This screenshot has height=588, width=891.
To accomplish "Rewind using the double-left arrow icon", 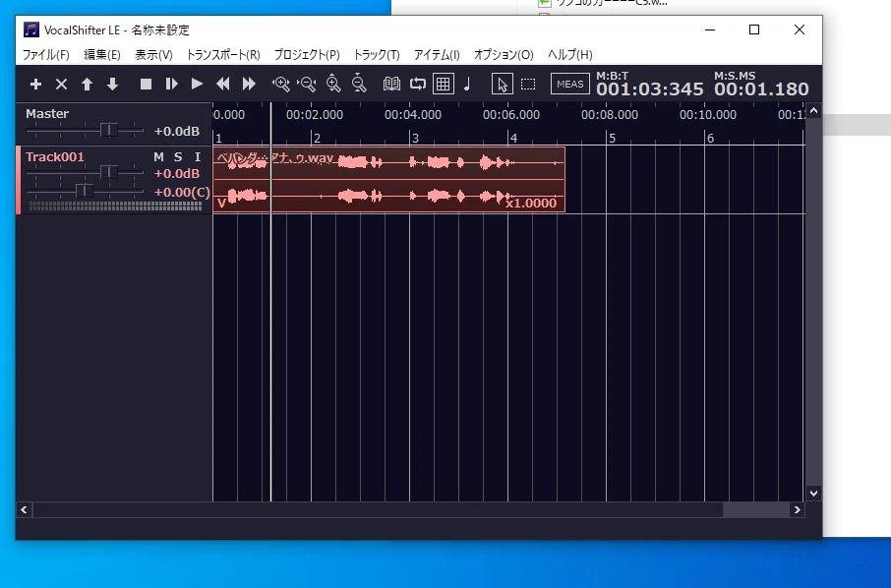I will (222, 85).
